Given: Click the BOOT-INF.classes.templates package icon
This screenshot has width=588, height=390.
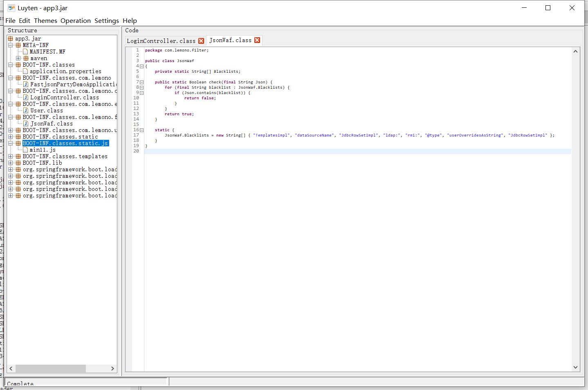Looking at the screenshot, I should click(18, 156).
